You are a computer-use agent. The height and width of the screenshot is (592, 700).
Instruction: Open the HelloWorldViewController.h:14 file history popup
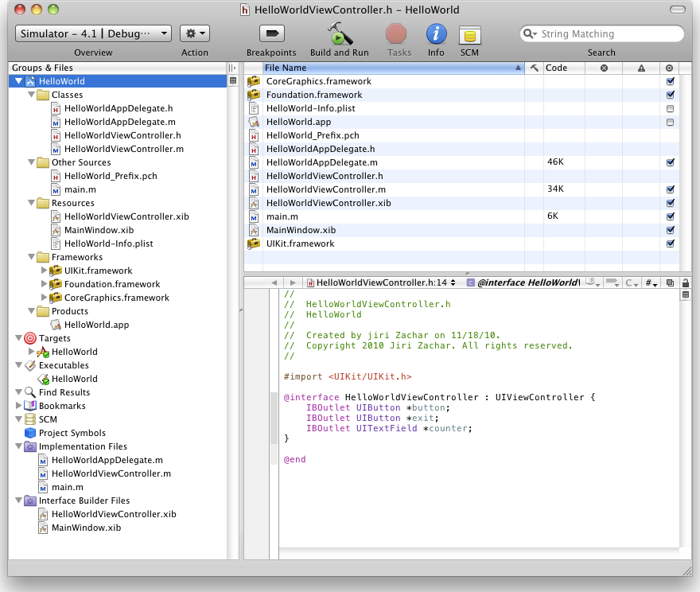coord(382,282)
